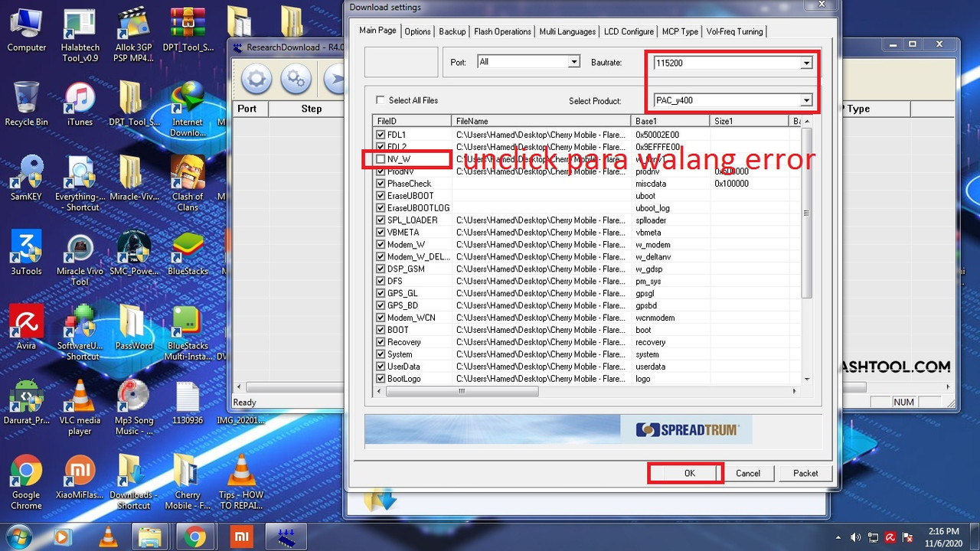The image size is (980, 551).
Task: Switch to the Options tab
Action: pyautogui.click(x=418, y=31)
